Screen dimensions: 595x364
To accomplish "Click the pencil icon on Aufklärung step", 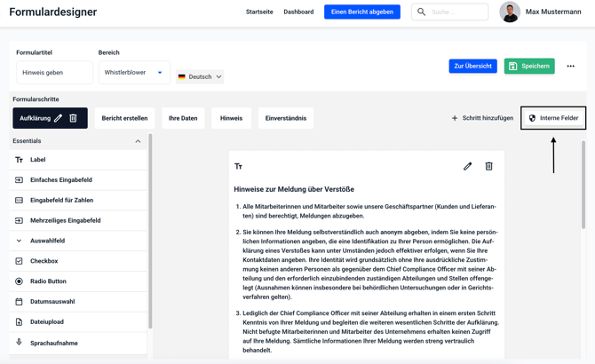I will [x=59, y=118].
